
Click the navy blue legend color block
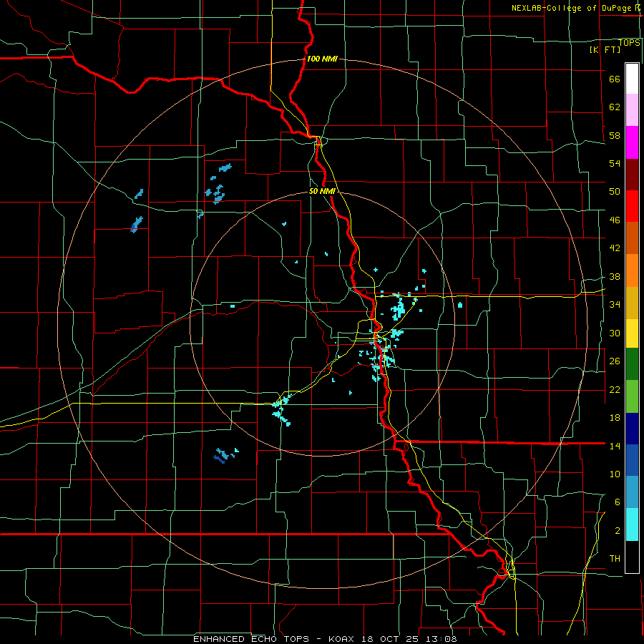[x=632, y=429]
